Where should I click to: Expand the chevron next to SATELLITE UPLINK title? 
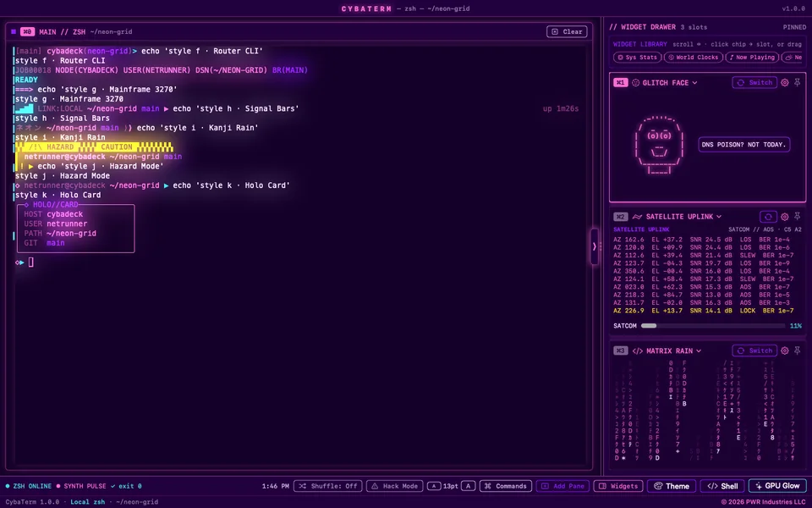[x=719, y=217]
